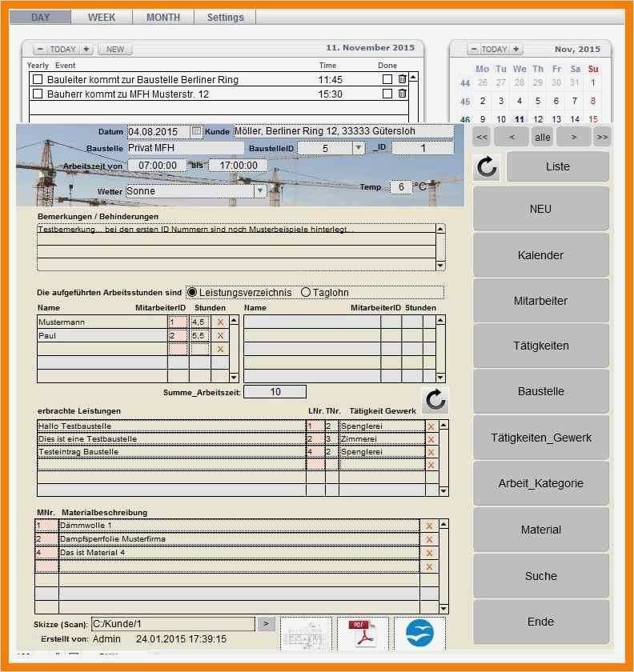Mark Bauleiter event at 11:45 as done

(x=387, y=79)
